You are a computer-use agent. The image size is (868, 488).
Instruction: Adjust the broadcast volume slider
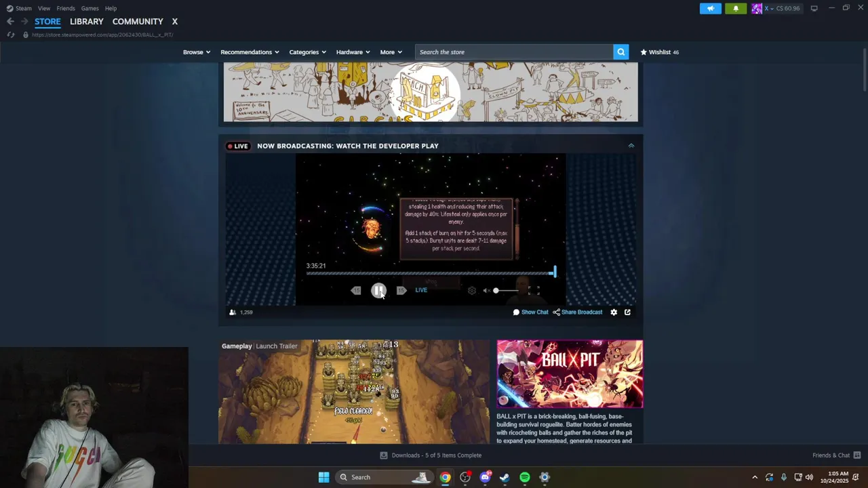click(x=506, y=290)
